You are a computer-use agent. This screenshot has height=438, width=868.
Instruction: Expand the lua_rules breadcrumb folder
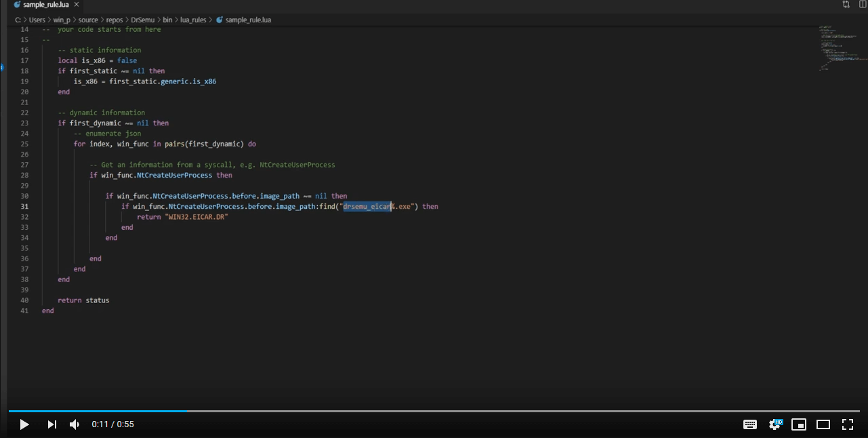coord(193,20)
